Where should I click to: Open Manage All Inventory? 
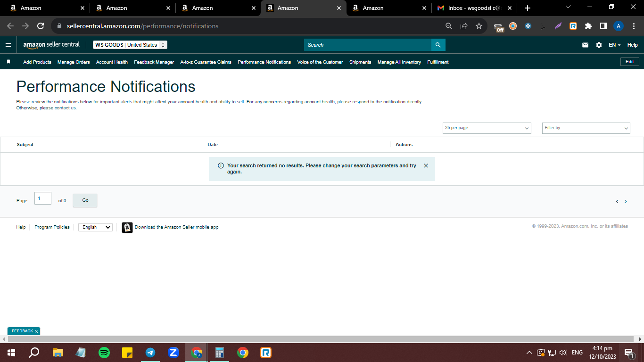click(x=399, y=62)
